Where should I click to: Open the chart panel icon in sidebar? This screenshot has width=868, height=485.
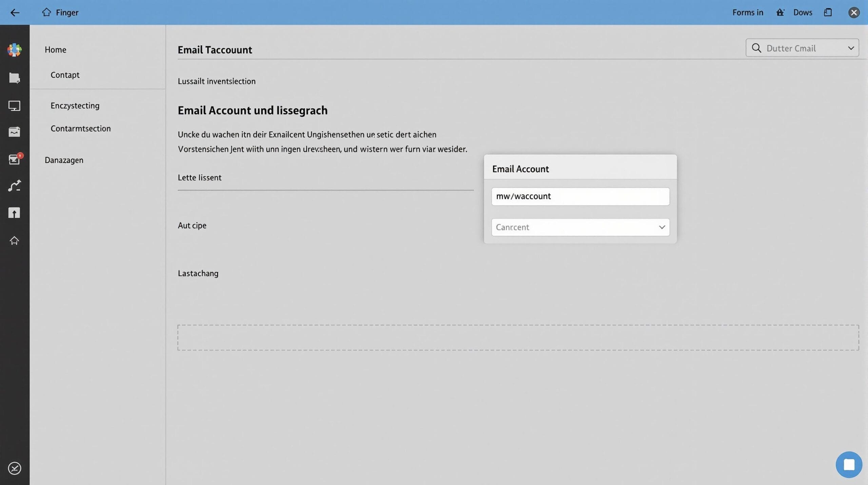(x=14, y=132)
